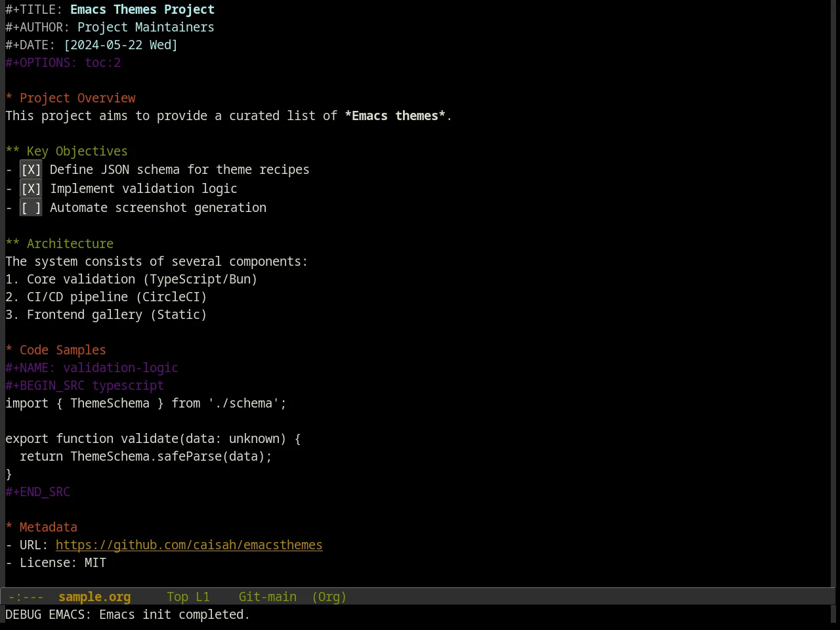Click the 'License: MIT' line
840x630 pixels.
point(56,562)
